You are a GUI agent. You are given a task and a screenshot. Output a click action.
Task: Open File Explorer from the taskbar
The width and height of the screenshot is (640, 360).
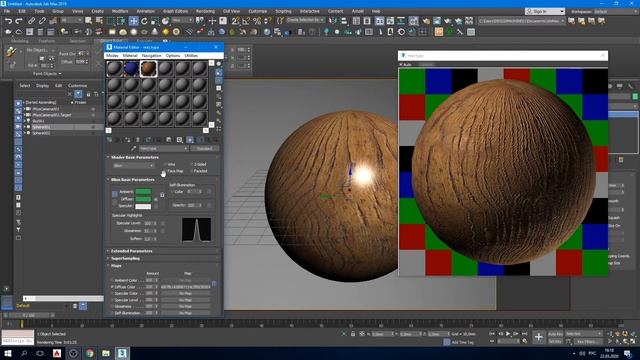coord(106,353)
